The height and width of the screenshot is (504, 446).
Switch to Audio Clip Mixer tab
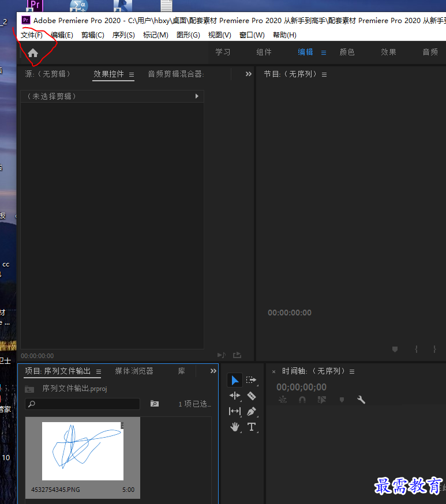(x=176, y=74)
